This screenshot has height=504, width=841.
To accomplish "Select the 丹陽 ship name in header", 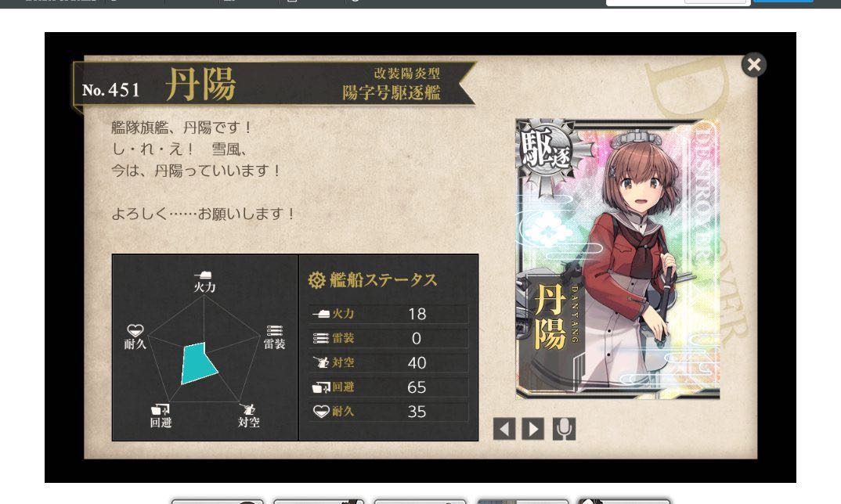I will coord(200,85).
